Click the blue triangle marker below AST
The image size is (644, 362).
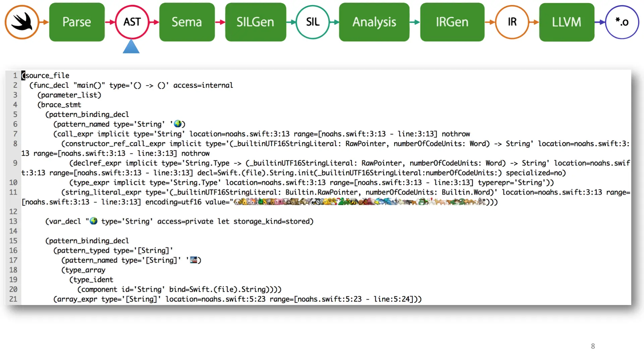coord(131,47)
